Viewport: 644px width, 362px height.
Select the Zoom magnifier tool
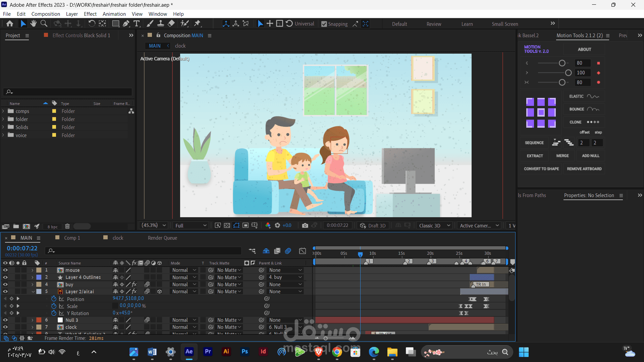point(44,24)
